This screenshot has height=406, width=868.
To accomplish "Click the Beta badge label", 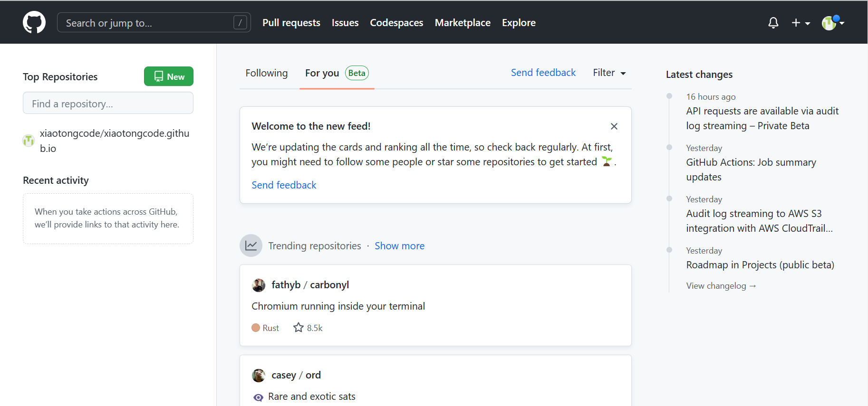I will pos(357,73).
